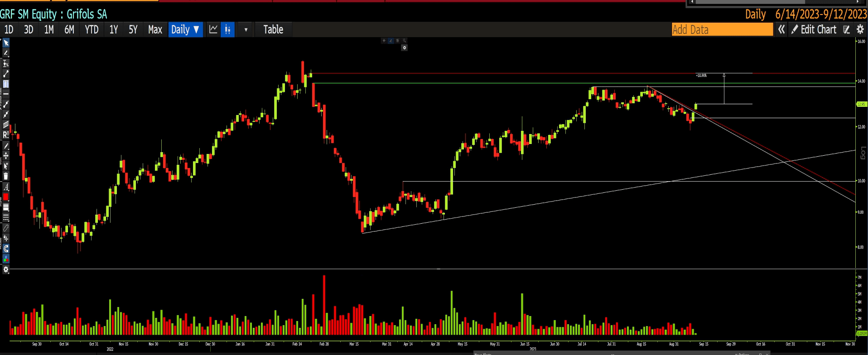This screenshot has height=355, width=868.
Task: Click the date range 6/14/2023-9/12/2023
Action: pyautogui.click(x=821, y=14)
